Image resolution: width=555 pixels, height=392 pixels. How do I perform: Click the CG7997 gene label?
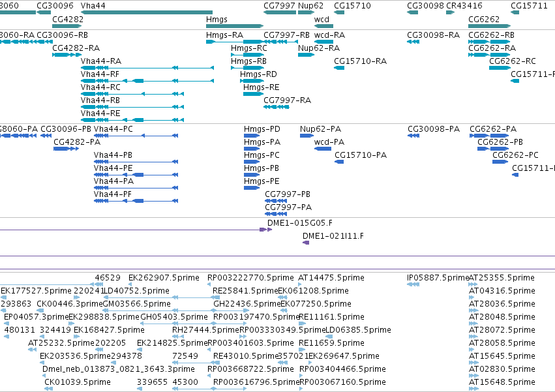(279, 6)
